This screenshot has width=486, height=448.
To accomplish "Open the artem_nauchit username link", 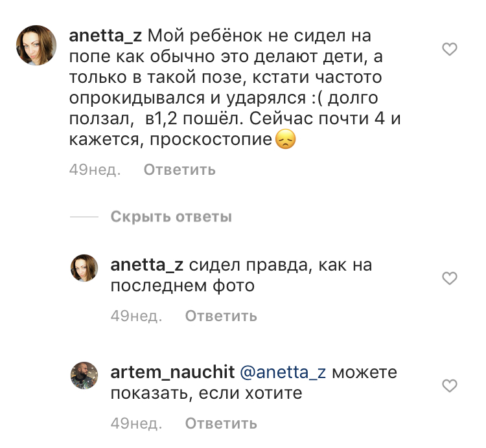I will coord(172,374).
